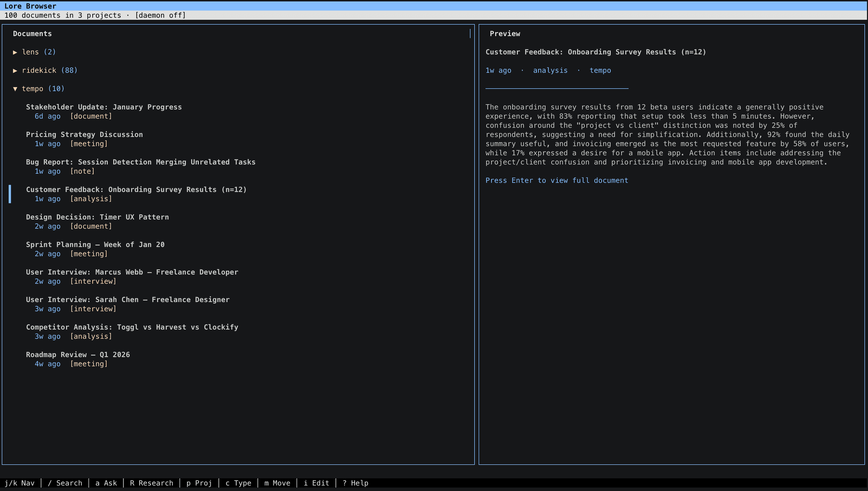868x491 pixels.
Task: Open 'Bug Report: Session Detection Merging Unrelated Tasks'
Action: pos(141,162)
